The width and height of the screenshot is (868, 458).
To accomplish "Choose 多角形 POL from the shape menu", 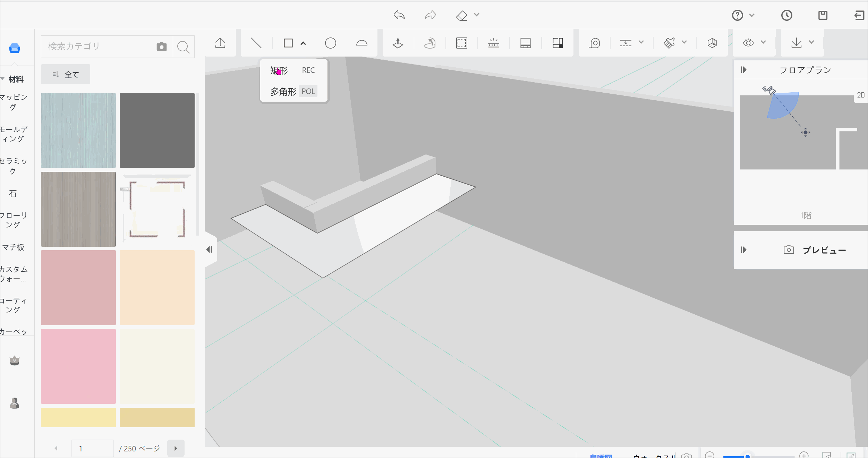I will pyautogui.click(x=293, y=92).
